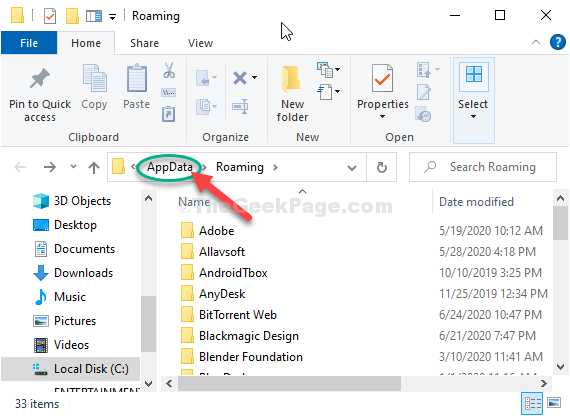Click the Properties checkmark icon
This screenshot has width=570, height=416.
click(382, 78)
